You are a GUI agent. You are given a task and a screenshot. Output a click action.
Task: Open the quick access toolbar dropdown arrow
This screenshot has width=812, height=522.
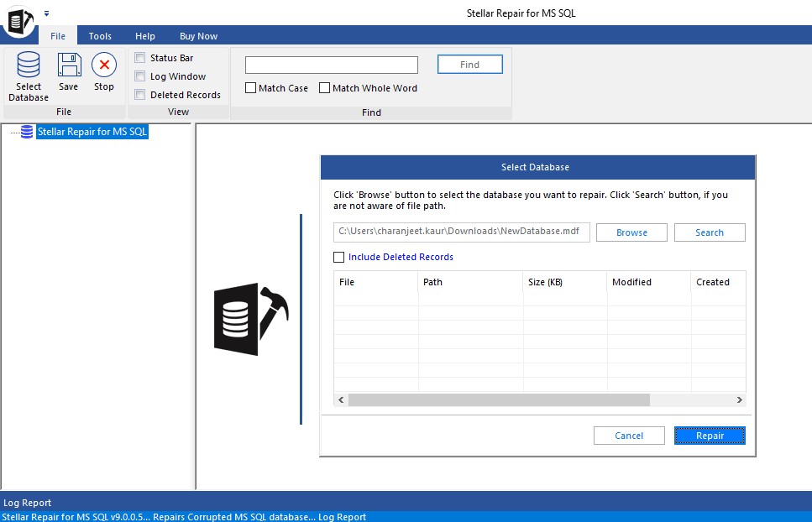(46, 13)
